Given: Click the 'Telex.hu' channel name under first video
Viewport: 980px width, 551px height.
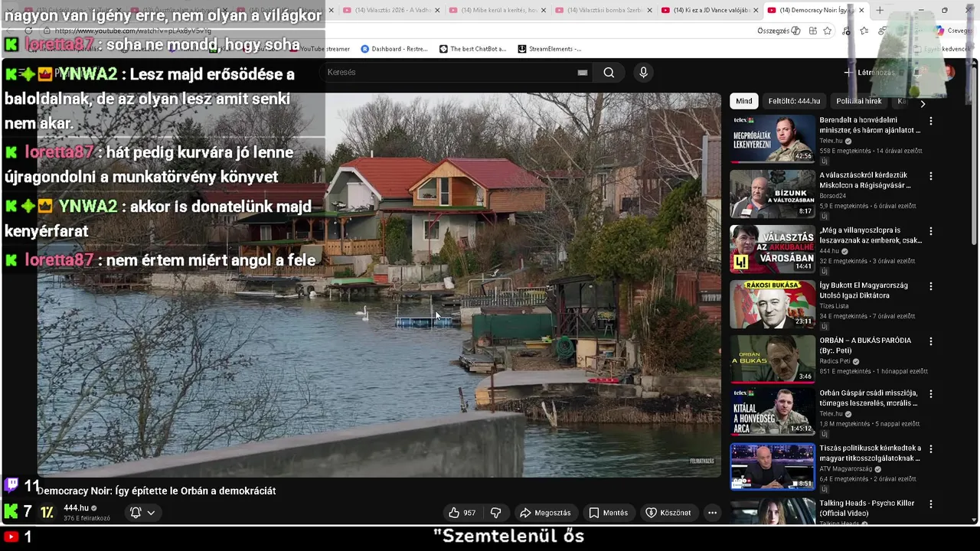Looking at the screenshot, I should click(831, 141).
